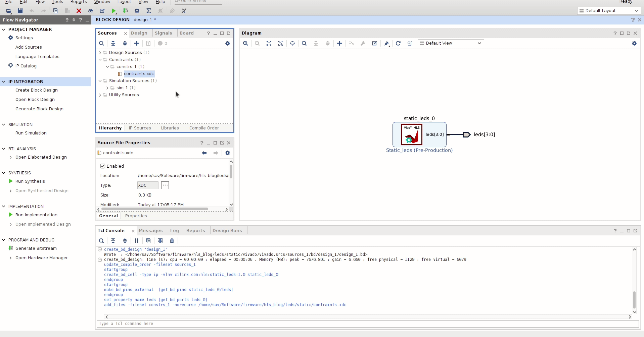Click the Generate Bitstream toolbar icon
Screen dimensions: 644x337
125,11
